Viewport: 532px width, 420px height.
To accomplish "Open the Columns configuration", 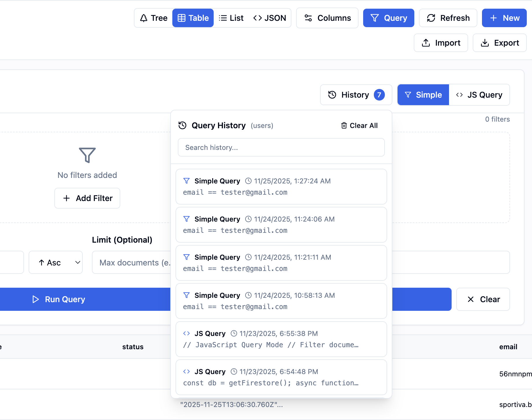I will tap(327, 18).
